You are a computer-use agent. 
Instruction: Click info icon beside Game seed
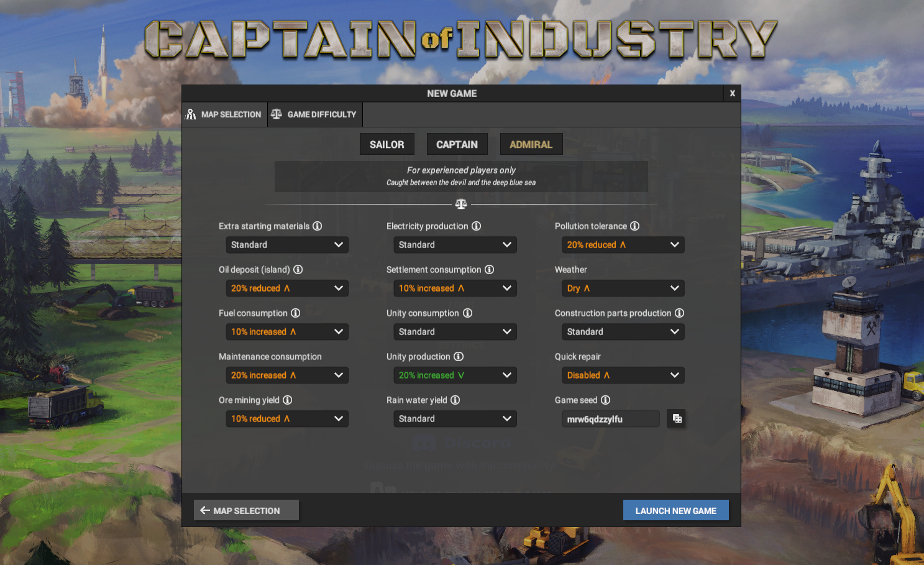pyautogui.click(x=605, y=400)
